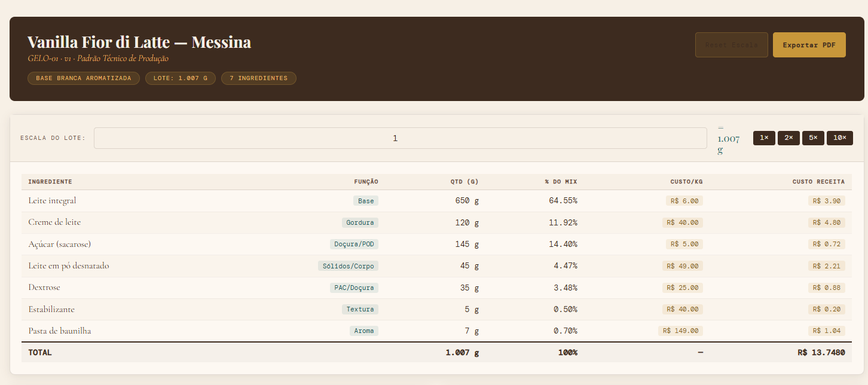The width and height of the screenshot is (868, 385).
Task: Click the 7 Ingredientes badge
Action: point(258,78)
